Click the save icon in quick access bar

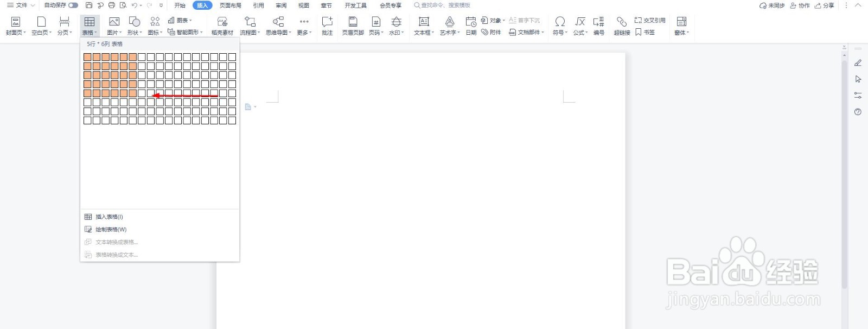point(89,5)
